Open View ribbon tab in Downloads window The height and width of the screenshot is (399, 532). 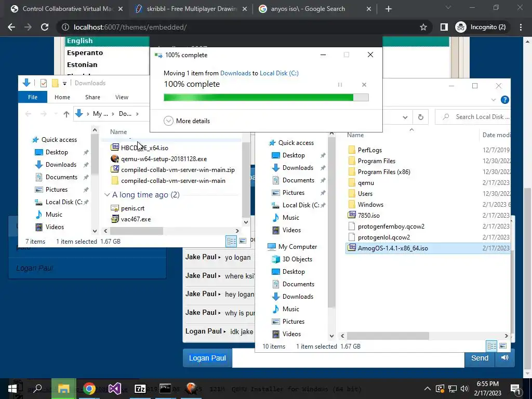(122, 97)
